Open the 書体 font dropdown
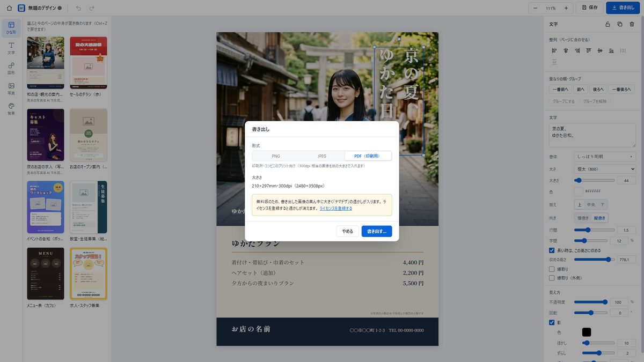This screenshot has height=362, width=644. pos(605,157)
